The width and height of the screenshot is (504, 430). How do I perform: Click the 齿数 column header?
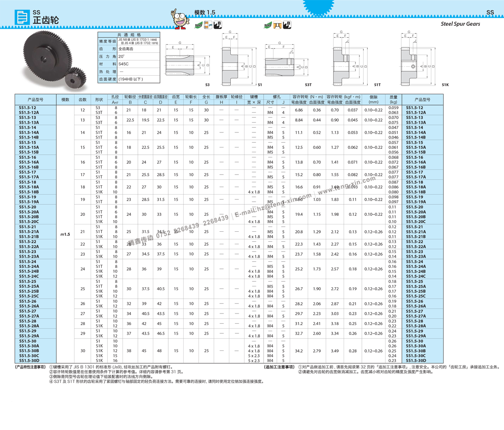pyautogui.click(x=82, y=100)
